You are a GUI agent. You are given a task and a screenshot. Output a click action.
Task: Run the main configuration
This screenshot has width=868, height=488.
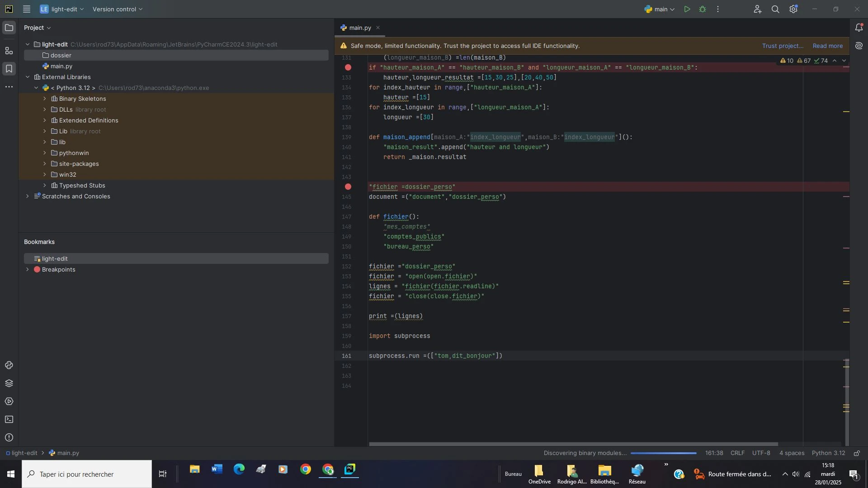687,9
